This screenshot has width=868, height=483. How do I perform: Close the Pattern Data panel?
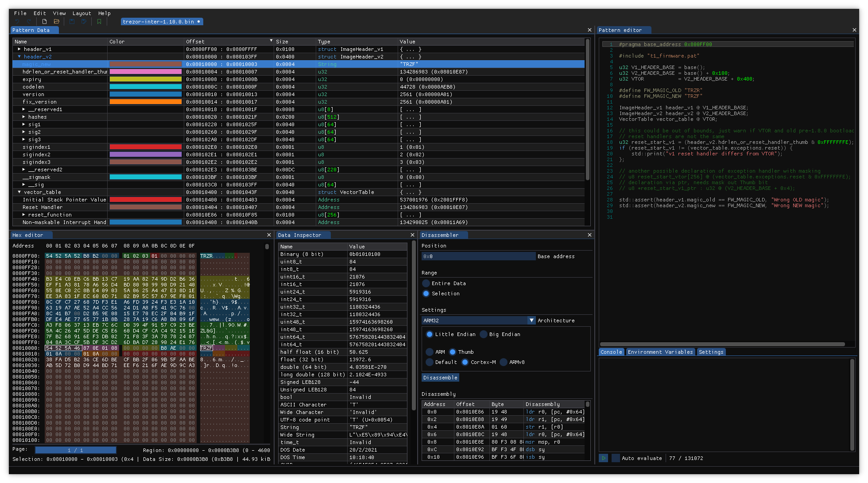pyautogui.click(x=589, y=30)
